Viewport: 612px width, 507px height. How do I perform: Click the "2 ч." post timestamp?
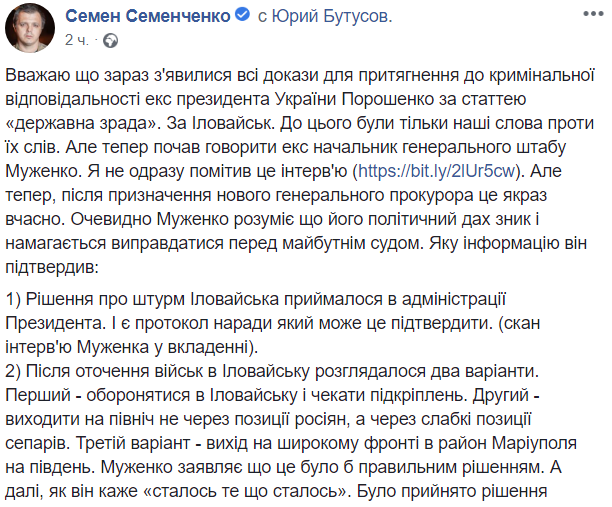[79, 41]
